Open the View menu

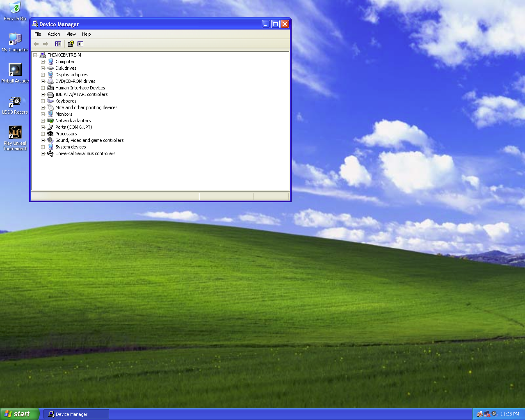tap(71, 34)
